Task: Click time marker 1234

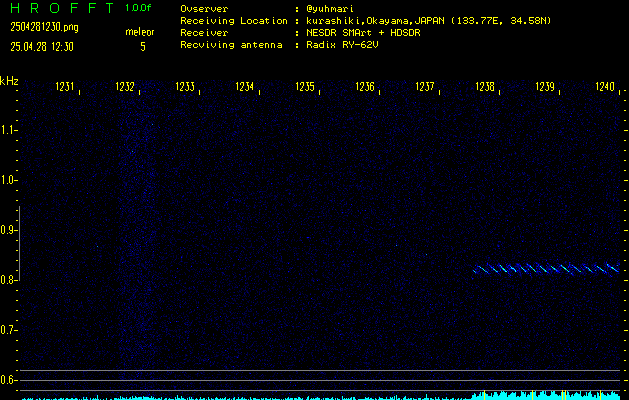Action: 245,87
